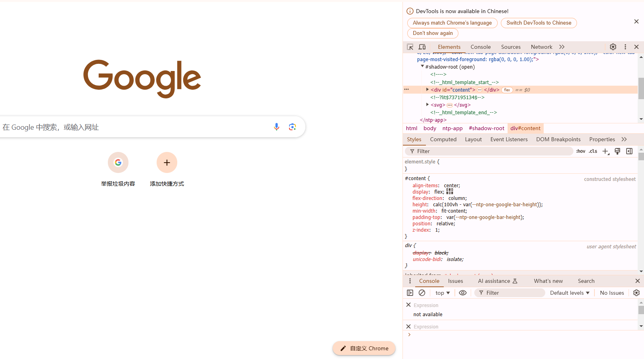Viewport: 644px width, 359px height.
Task: Click the voice search microphone icon
Action: (277, 127)
